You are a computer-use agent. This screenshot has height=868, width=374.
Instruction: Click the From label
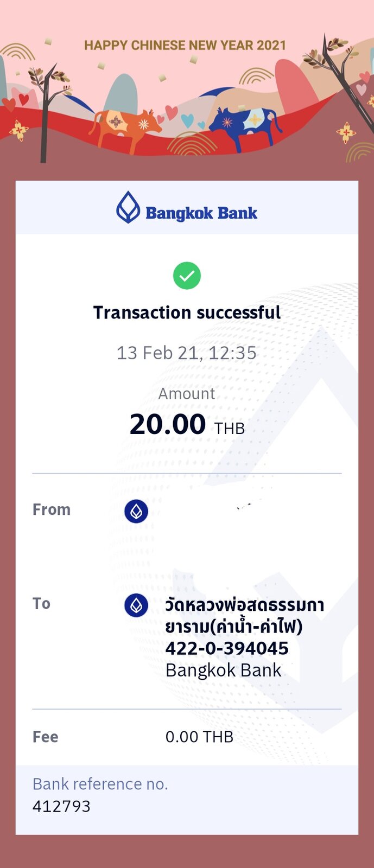(x=52, y=509)
